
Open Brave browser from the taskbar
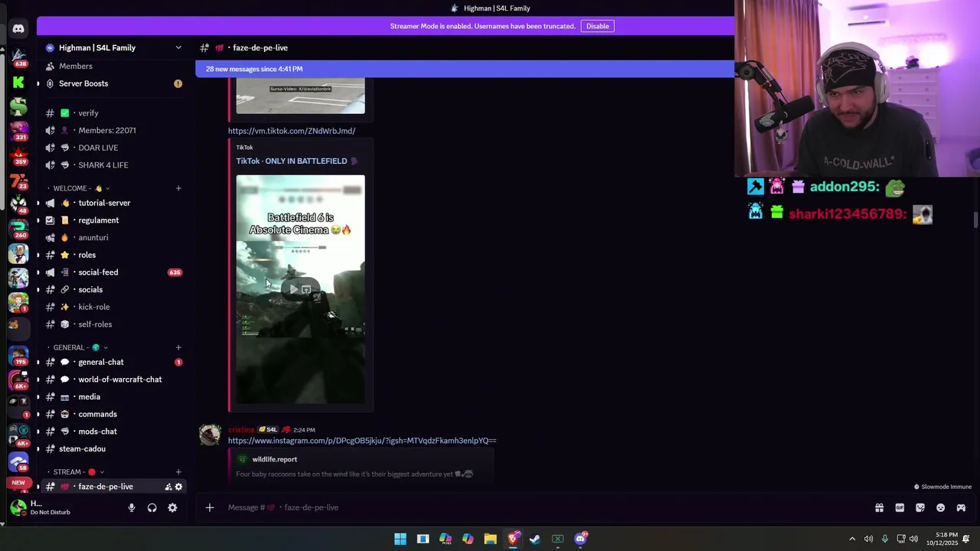[x=513, y=539]
